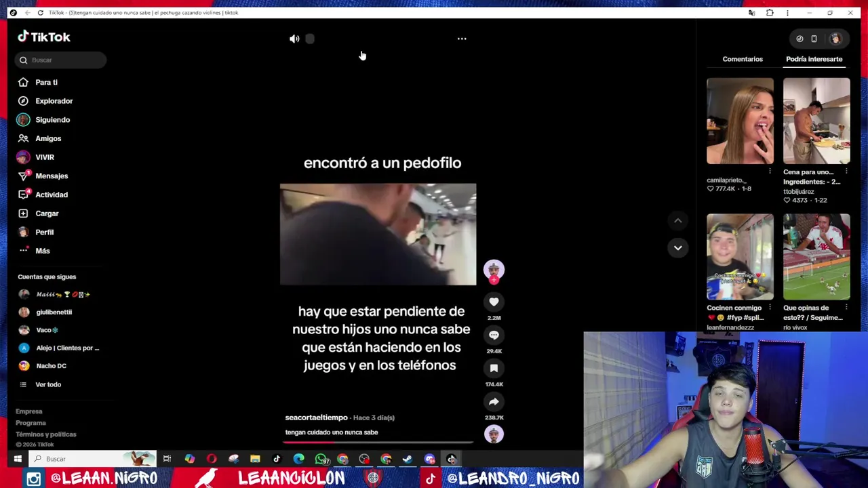Seek on the red video progress bar
Screen dimensions: 868x488
[378, 443]
